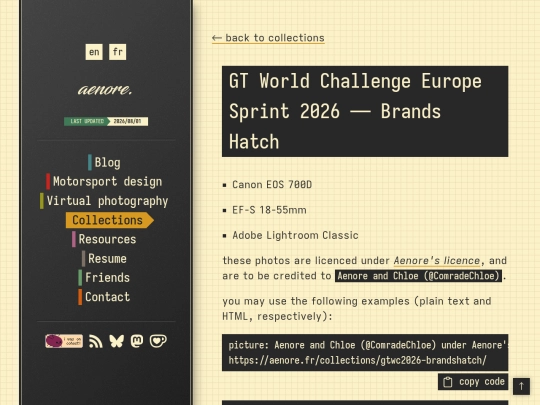Open the Mastodon profile icon
This screenshot has height=405, width=540.
tap(137, 341)
